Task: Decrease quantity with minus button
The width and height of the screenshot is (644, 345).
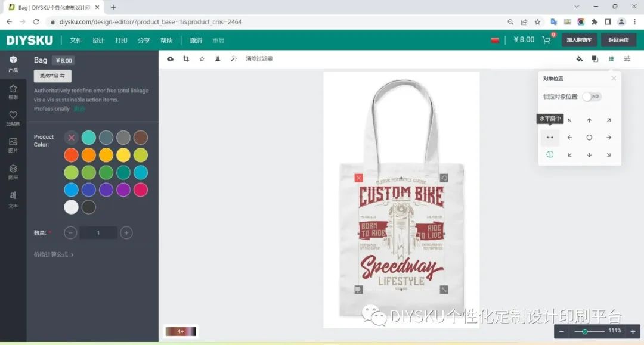Action: [70, 233]
